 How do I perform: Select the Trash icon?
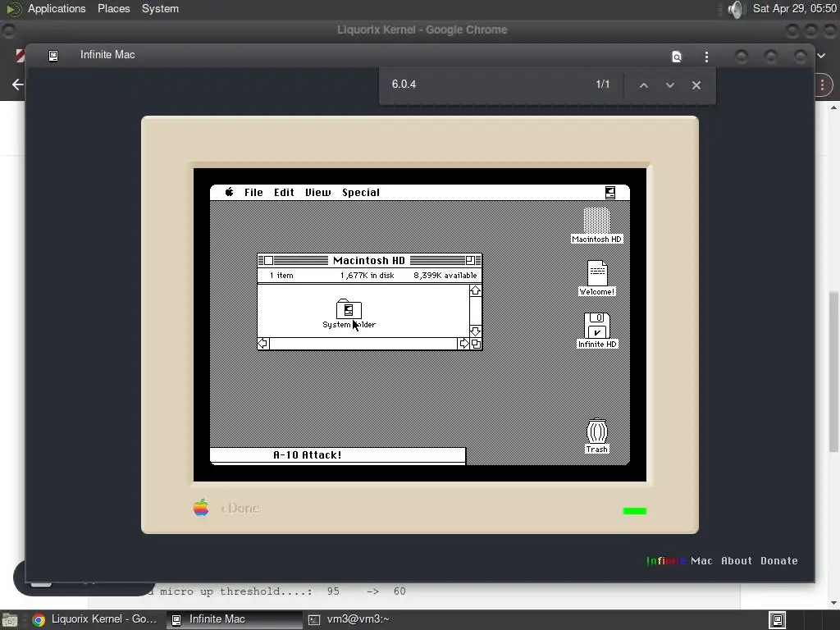[597, 436]
